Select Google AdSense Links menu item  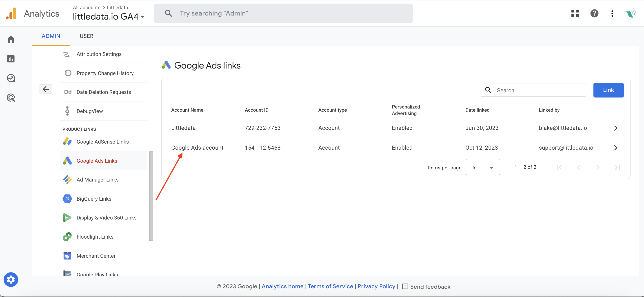[x=104, y=142]
